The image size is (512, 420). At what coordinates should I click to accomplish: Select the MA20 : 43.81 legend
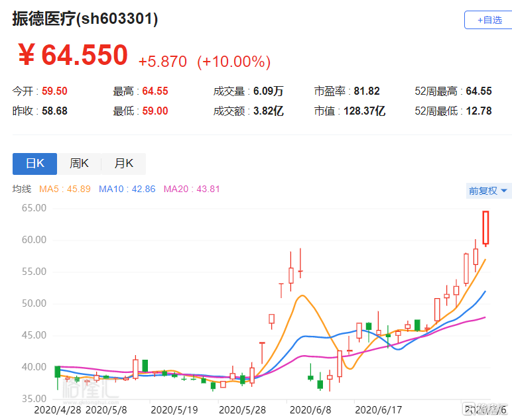tap(192, 189)
